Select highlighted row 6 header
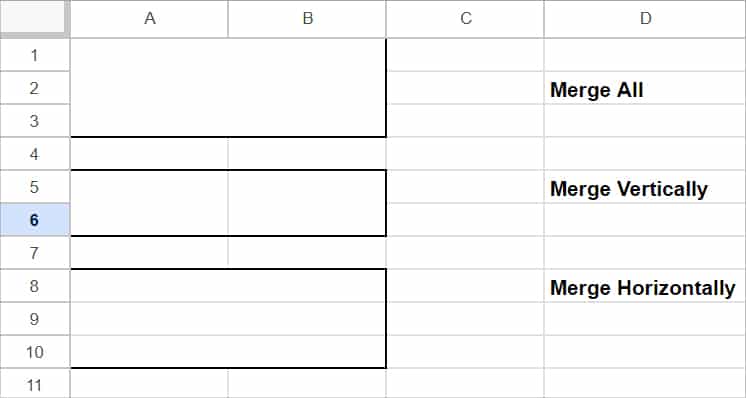The height and width of the screenshot is (398, 746). pyautogui.click(x=35, y=220)
